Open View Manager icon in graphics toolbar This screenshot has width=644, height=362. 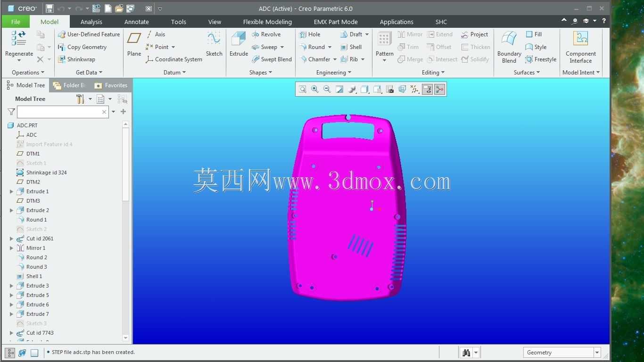[390, 89]
